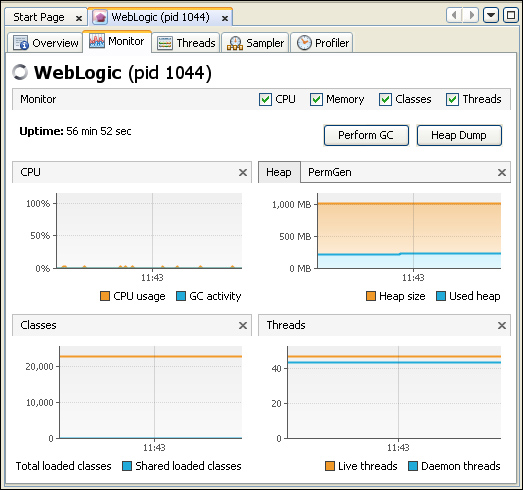Open the document list dropdown arrow
The width and height of the screenshot is (523, 490).
491,15
